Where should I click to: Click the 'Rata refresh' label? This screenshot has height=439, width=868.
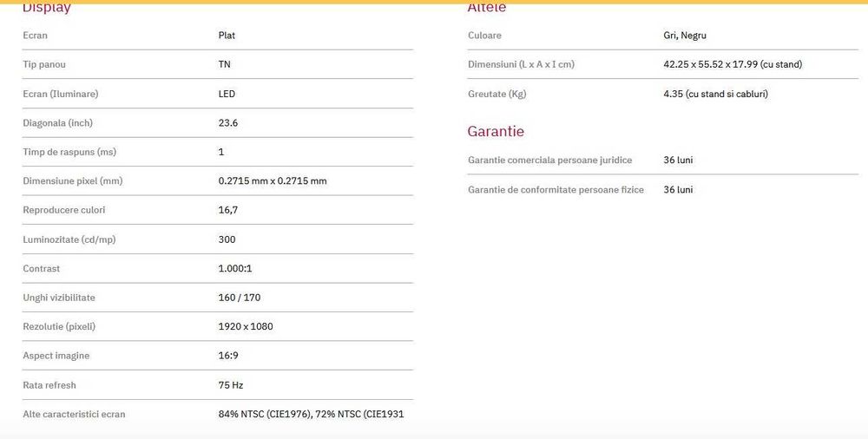click(x=49, y=385)
